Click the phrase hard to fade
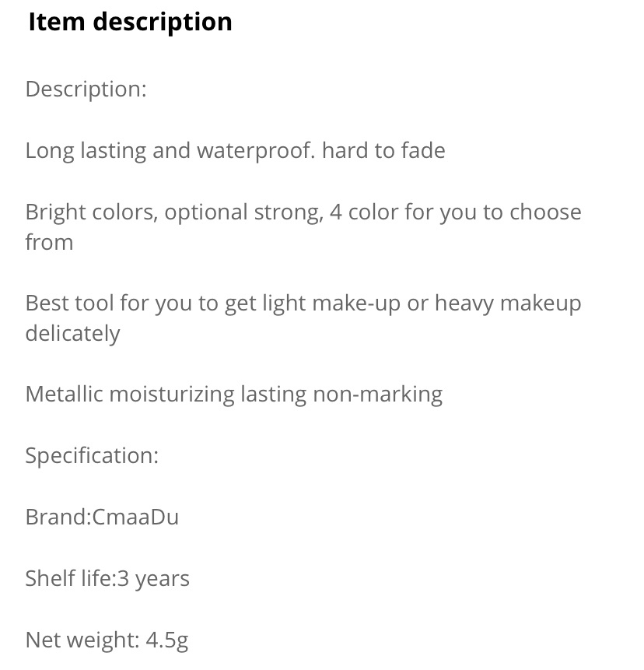 (383, 151)
